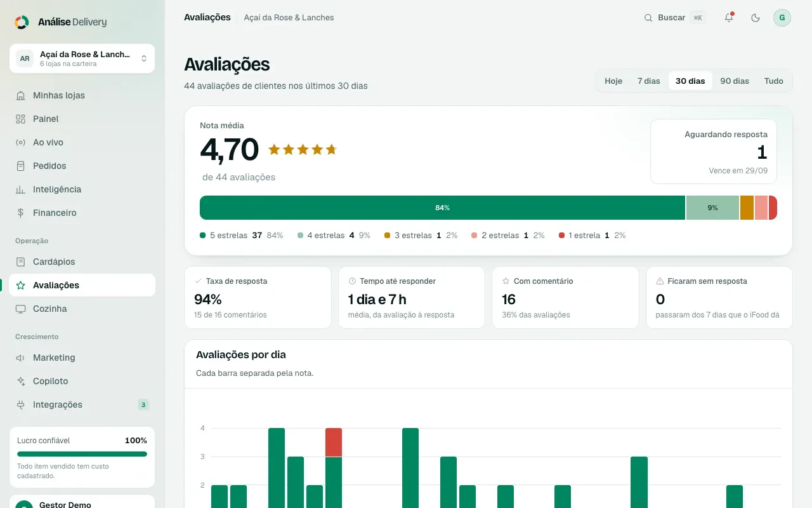Click the Taxa de resposta checkmark icon
The image size is (812, 508).
(199, 281)
